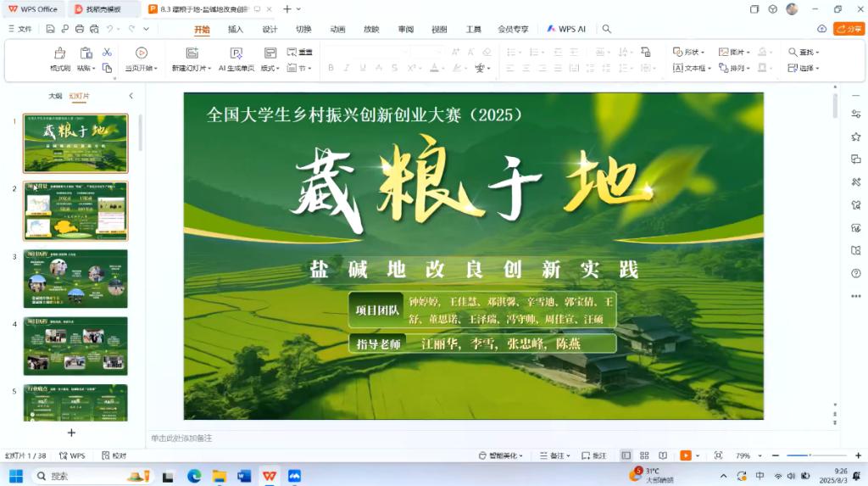
Task: Toggle normal view button in status bar
Action: coord(626,455)
